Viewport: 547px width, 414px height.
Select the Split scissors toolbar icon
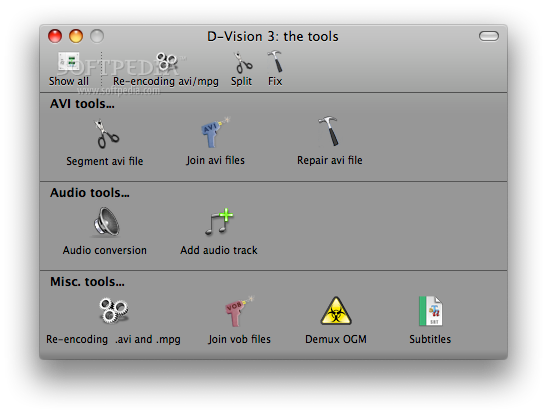[243, 62]
